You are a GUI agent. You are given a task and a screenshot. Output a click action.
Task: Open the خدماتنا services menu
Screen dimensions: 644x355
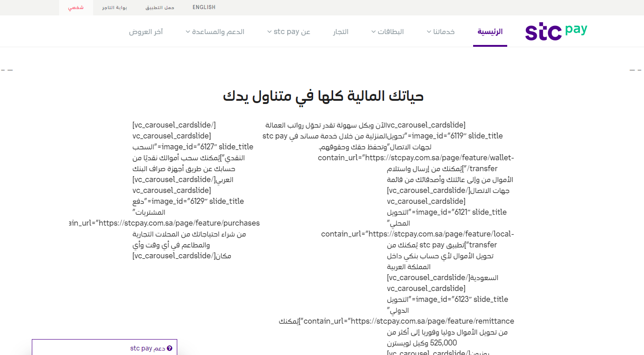pos(444,32)
